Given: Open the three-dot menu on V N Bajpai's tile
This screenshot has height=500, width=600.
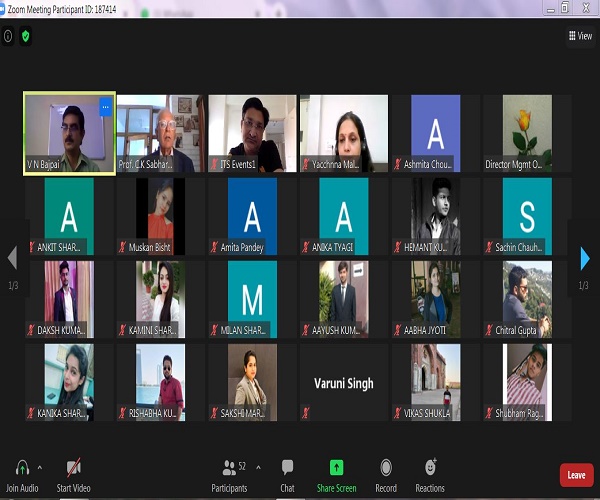Looking at the screenshot, I should 105,105.
